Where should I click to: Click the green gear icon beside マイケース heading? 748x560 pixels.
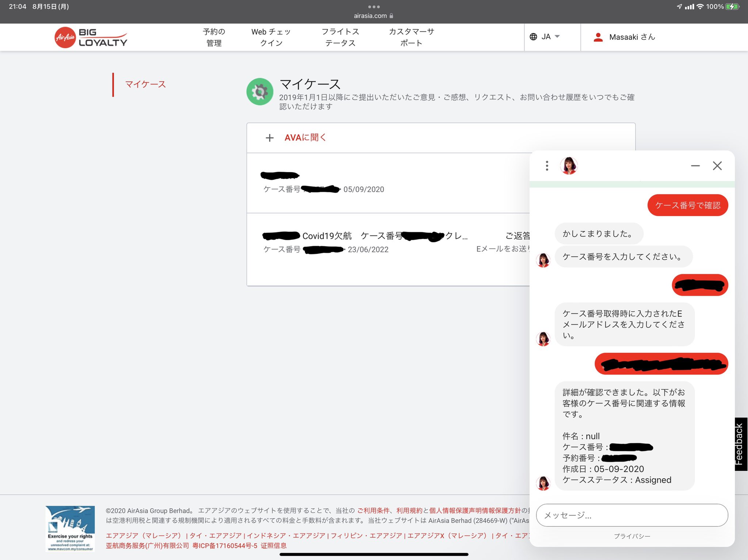pyautogui.click(x=259, y=91)
